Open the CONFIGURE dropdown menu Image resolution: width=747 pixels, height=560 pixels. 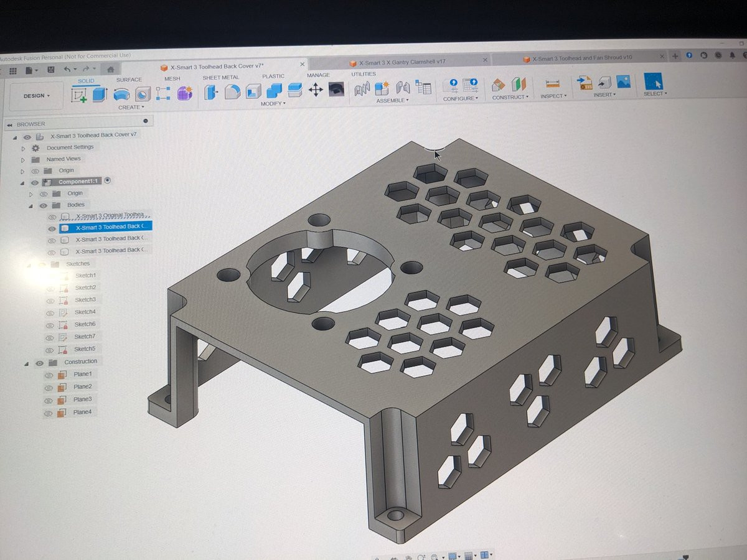[461, 98]
